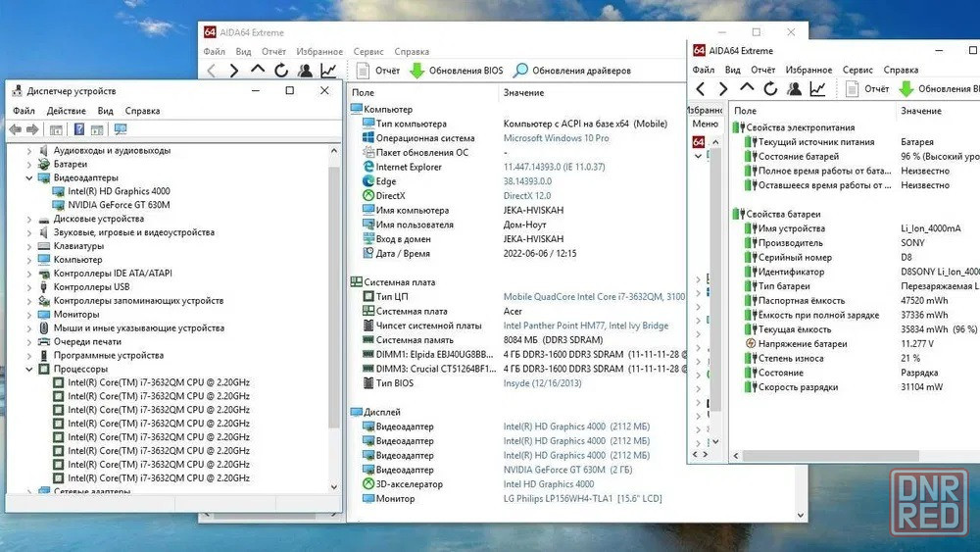Open user icon in middle AIDA64 toolbar
Viewport: 980px width, 552px height.
[x=305, y=71]
